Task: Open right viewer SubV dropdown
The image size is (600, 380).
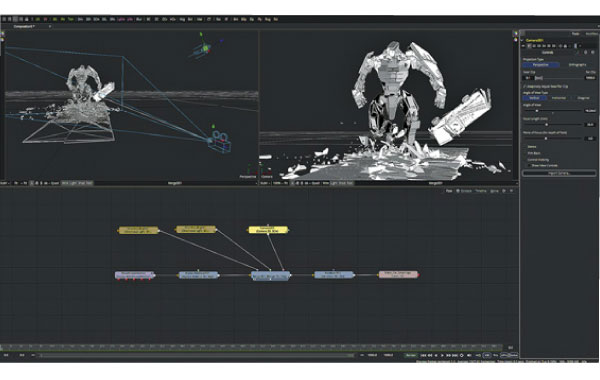Action: (x=265, y=183)
